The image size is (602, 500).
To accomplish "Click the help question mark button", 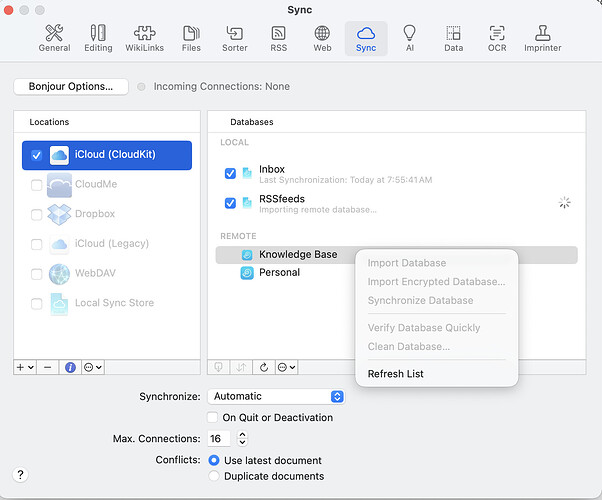I will tap(21, 474).
